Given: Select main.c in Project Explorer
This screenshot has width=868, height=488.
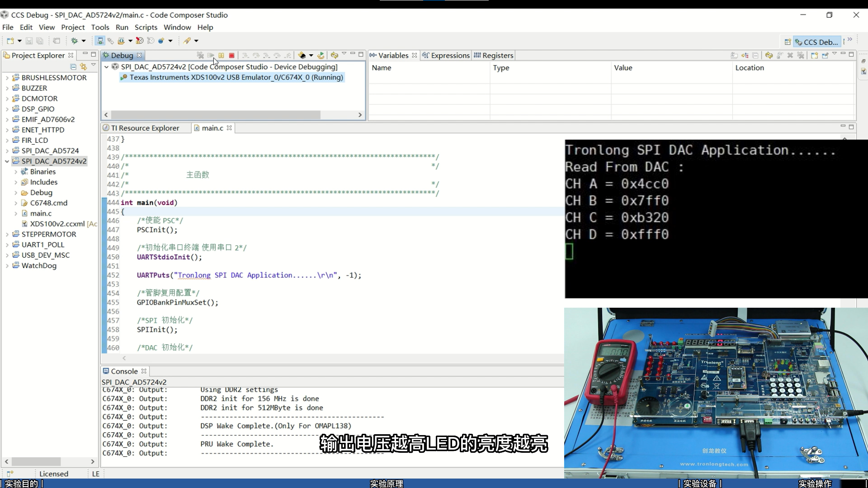Looking at the screenshot, I should (41, 213).
